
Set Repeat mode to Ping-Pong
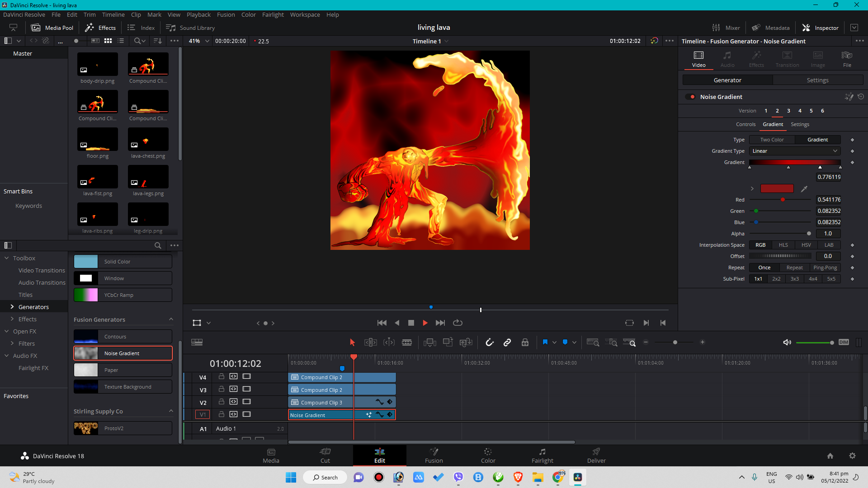(x=825, y=267)
